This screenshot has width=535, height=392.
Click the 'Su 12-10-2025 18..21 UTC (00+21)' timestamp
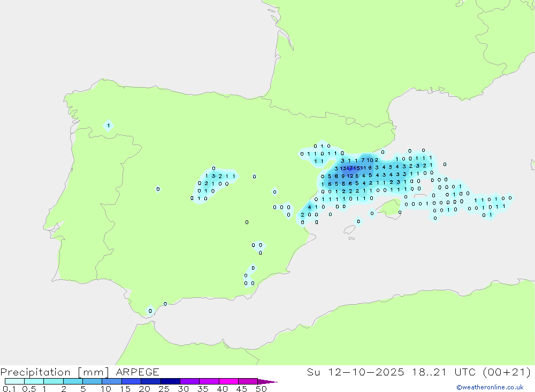pyautogui.click(x=419, y=372)
